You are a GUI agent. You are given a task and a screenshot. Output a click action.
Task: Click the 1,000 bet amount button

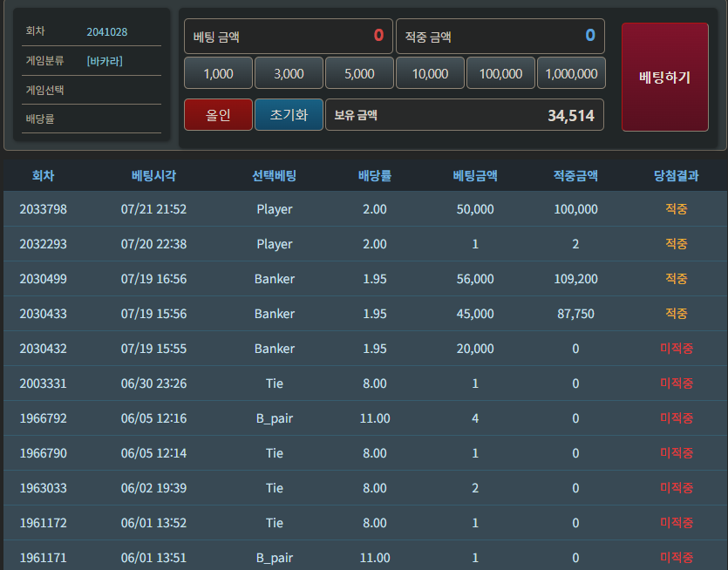218,73
